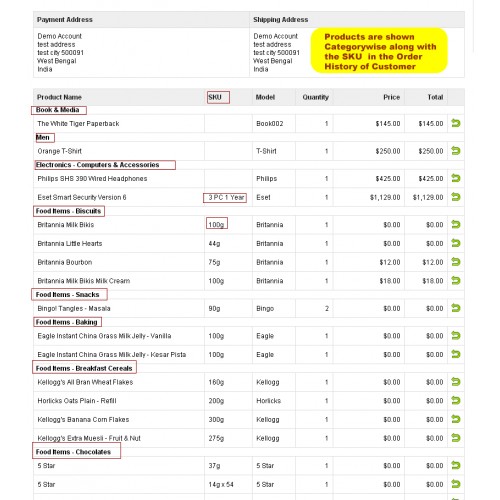Click Kellogg's Banana Corn Flakes name

click(x=83, y=420)
